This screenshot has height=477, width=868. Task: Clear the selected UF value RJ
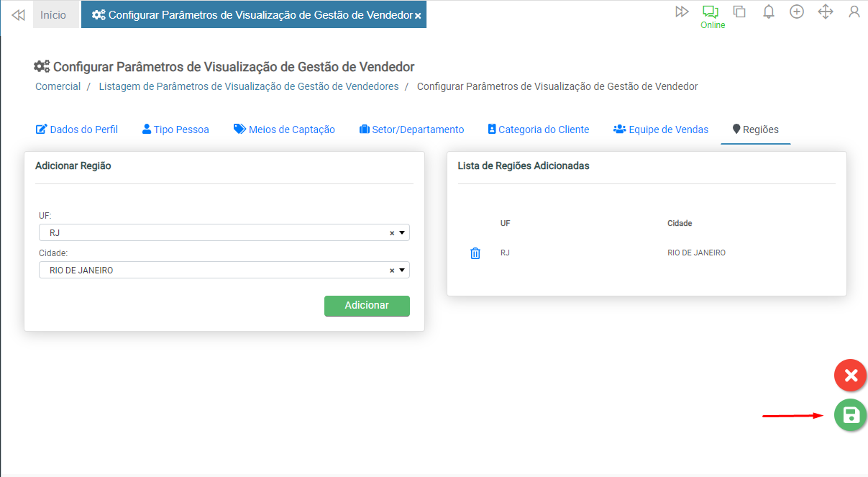pos(392,233)
